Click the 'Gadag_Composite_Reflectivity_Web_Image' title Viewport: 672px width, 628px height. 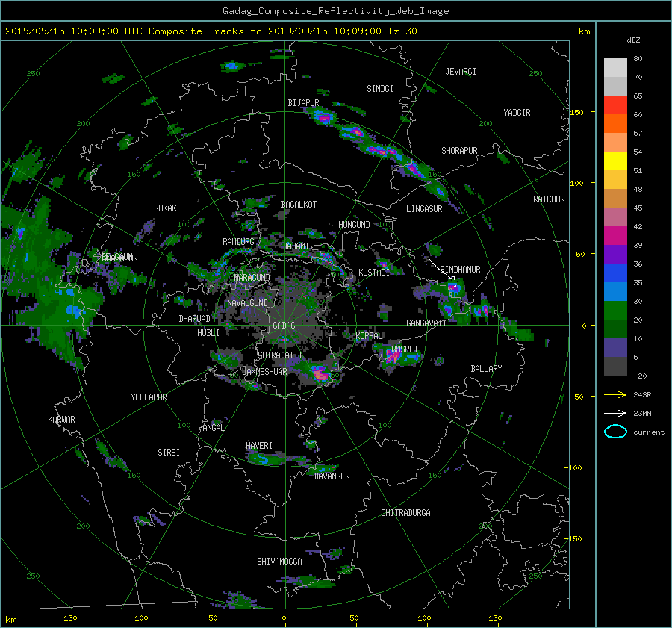click(x=335, y=11)
